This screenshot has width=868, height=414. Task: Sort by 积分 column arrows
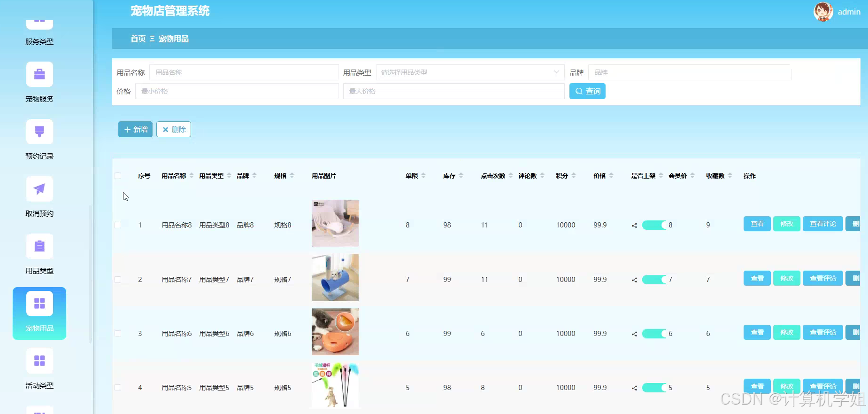[574, 176]
